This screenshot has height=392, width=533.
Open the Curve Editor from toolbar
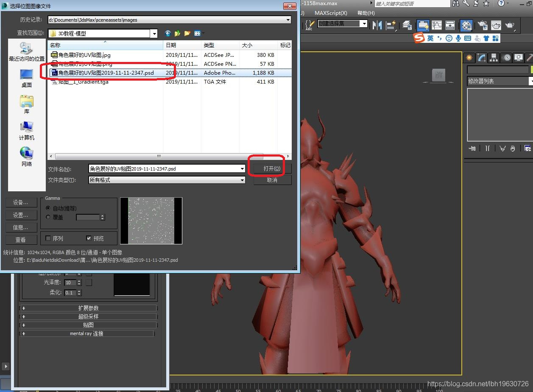[x=437, y=25]
